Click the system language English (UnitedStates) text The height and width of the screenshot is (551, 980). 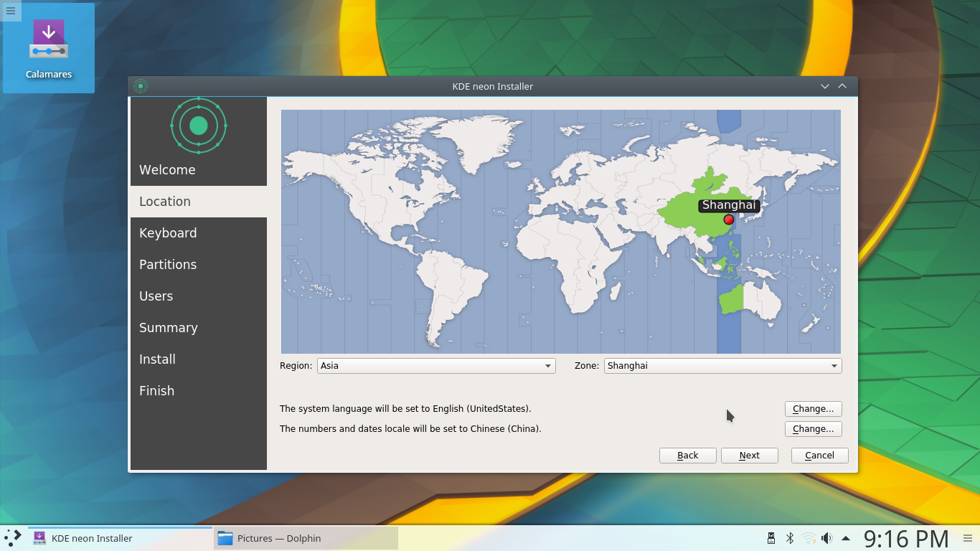(405, 409)
